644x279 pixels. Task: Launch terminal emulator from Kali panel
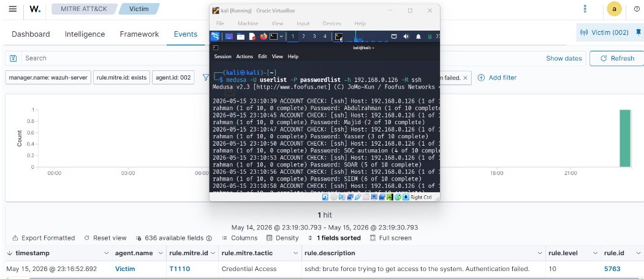click(x=274, y=37)
